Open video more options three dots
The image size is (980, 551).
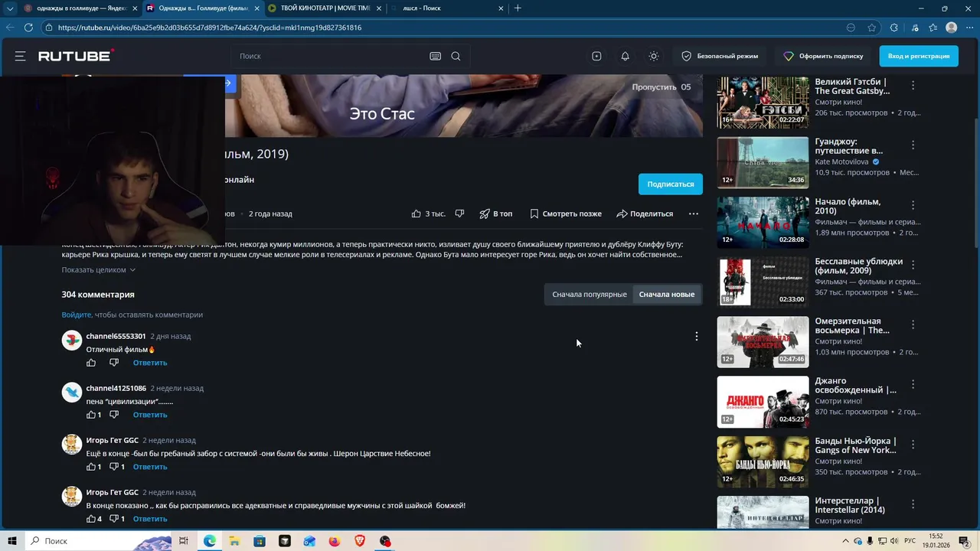pos(693,214)
